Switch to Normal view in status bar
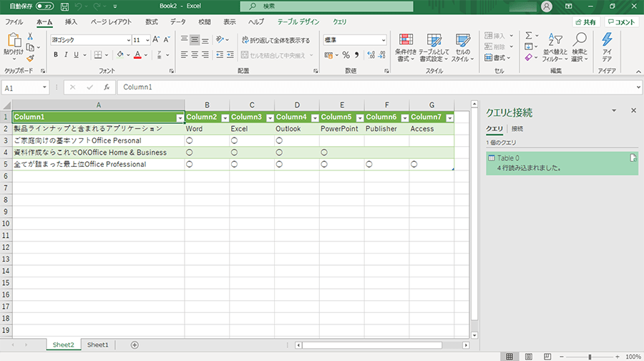The width and height of the screenshot is (644, 361). tap(509, 357)
